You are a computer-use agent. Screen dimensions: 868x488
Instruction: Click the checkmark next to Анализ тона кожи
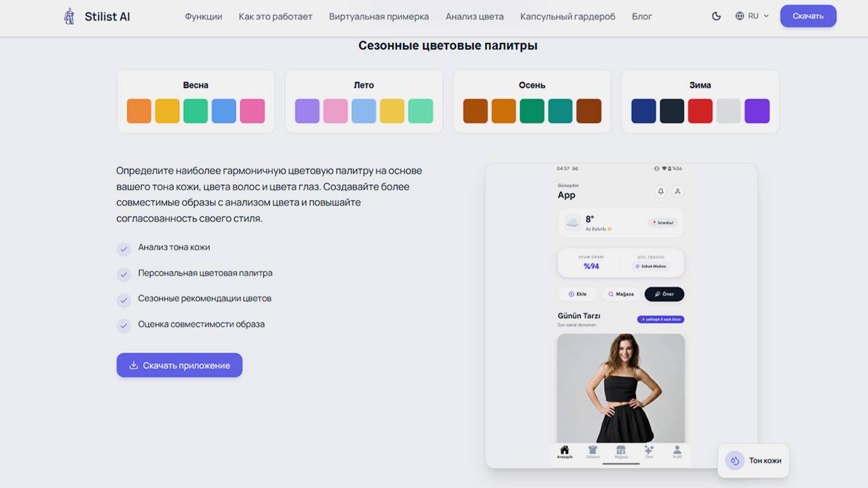point(123,249)
